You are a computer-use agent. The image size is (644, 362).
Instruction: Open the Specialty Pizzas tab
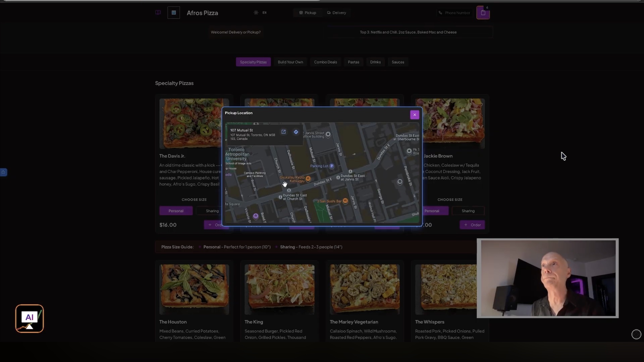click(x=253, y=62)
